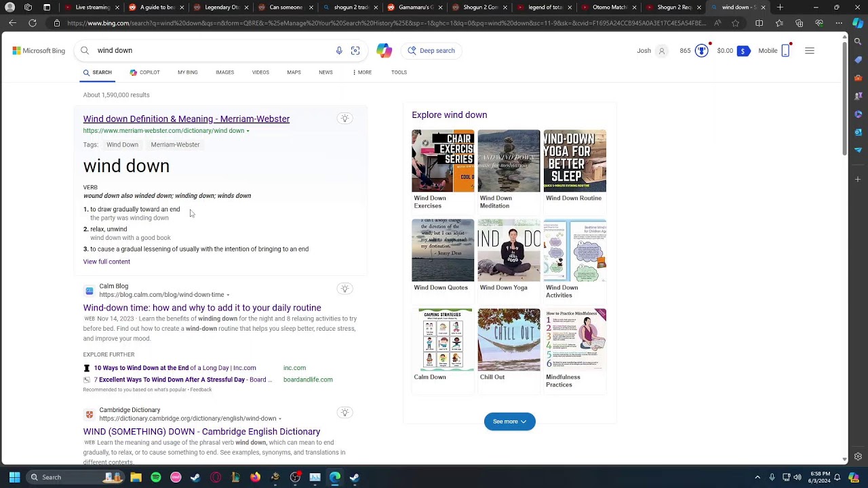Expand the Cambridge Dictionary URL dropdown arrow
The image size is (868, 488).
[279, 419]
